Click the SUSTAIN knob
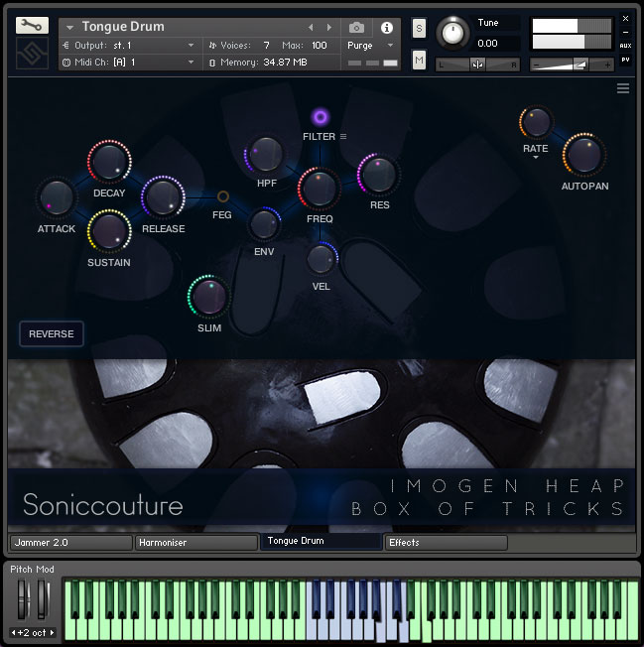 click(109, 231)
